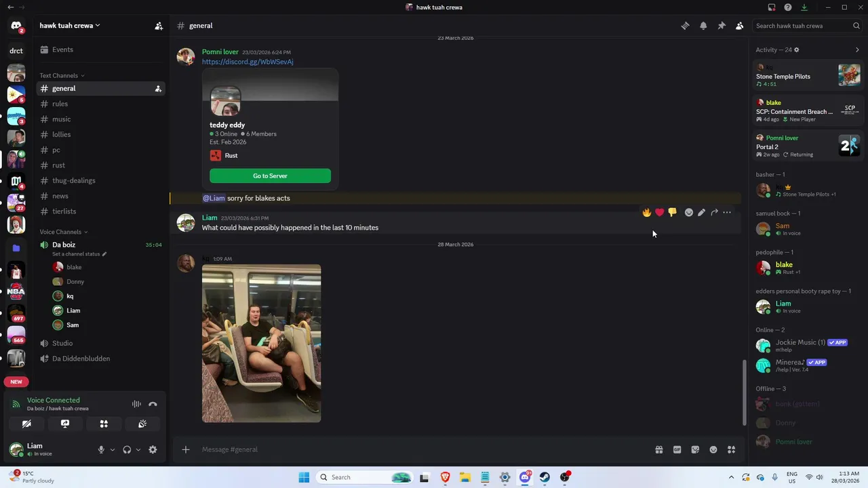
Task: Open User Settings gear
Action: [153, 449]
